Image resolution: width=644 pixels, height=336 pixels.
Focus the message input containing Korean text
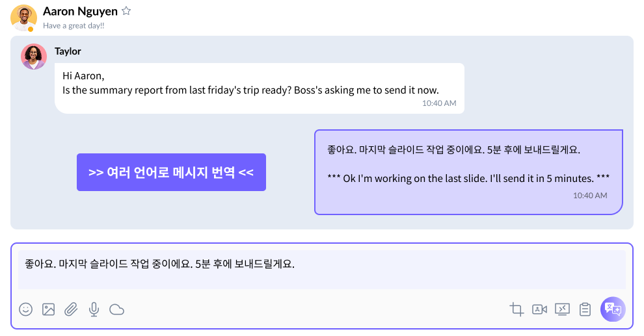(321, 270)
